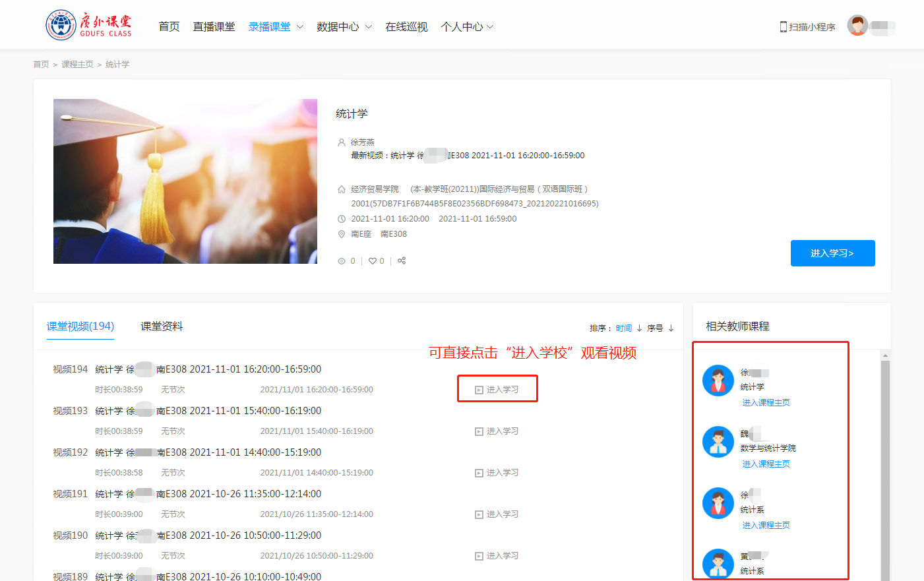924x581 pixels.
Task: Click the scan mini-program phone icon
Action: (784, 27)
